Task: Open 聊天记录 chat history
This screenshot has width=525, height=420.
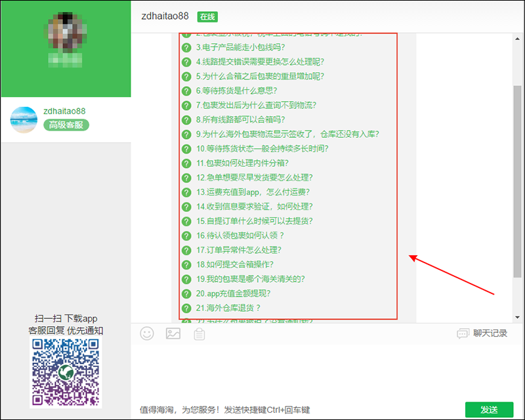Action: [482, 333]
